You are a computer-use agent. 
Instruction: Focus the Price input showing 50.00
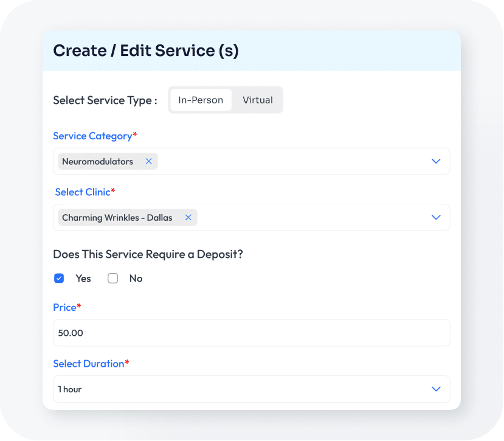(x=251, y=333)
